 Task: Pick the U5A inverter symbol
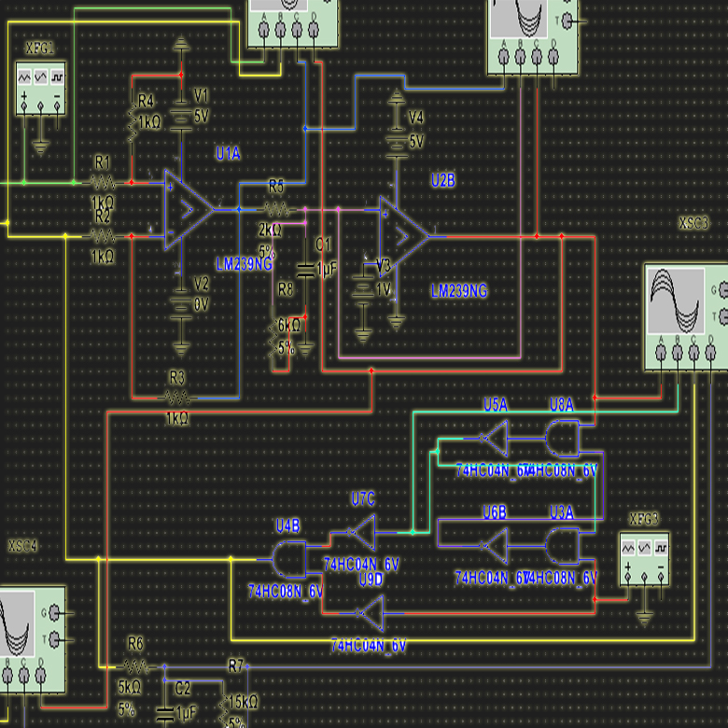(x=493, y=437)
